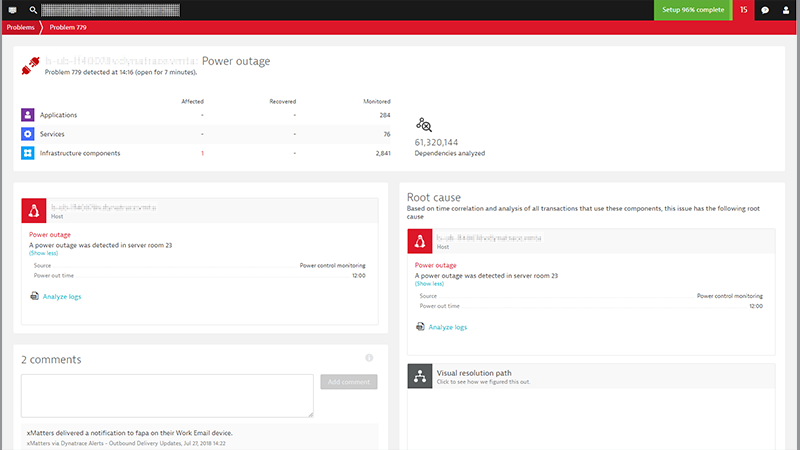Click the Setup 96% complete progress indicator

pos(692,10)
